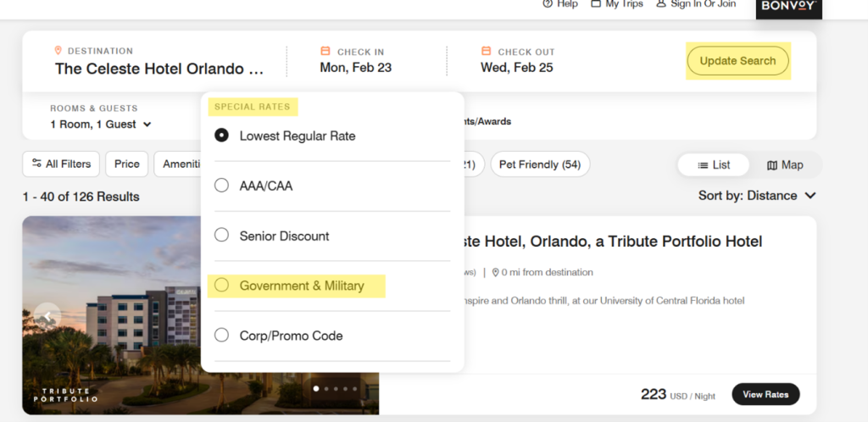Click the My Trips suitcase icon
Viewport: 868px width, 422px height.
pyautogui.click(x=596, y=4)
